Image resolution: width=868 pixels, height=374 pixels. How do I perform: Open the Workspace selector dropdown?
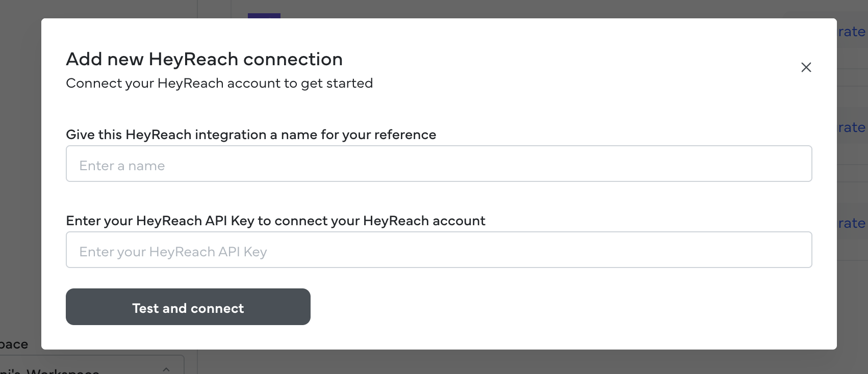pyautogui.click(x=92, y=368)
